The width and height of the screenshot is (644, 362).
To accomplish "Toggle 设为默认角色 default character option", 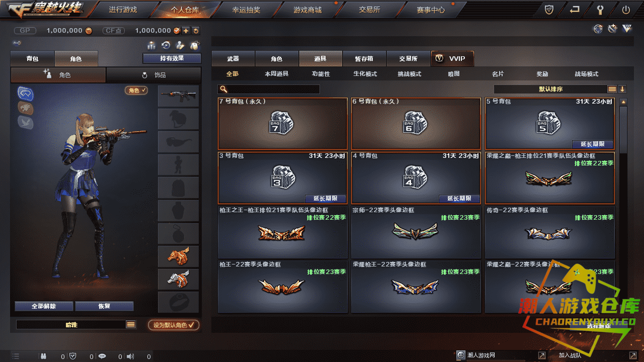I will pos(174,325).
